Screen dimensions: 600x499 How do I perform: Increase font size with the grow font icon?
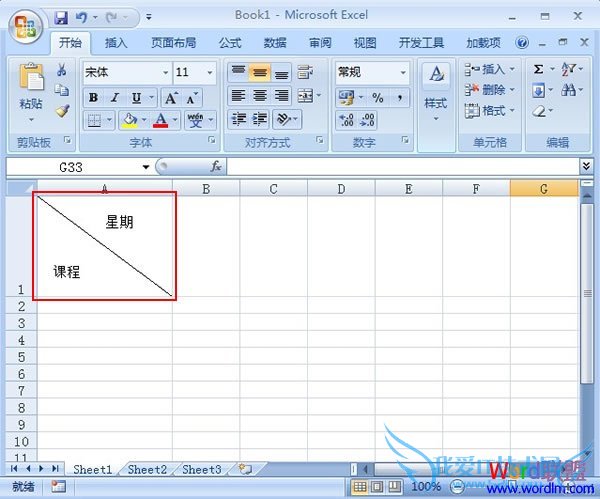pyautogui.click(x=171, y=98)
